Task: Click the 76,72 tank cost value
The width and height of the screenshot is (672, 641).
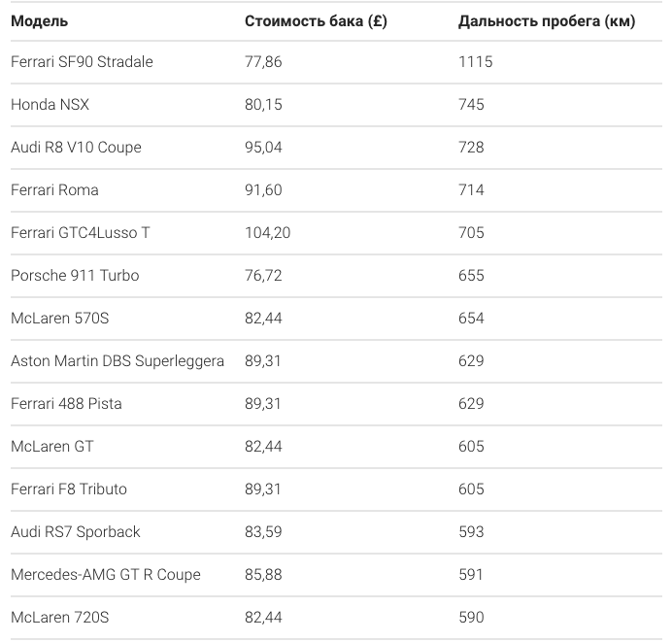Action: pyautogui.click(x=263, y=275)
